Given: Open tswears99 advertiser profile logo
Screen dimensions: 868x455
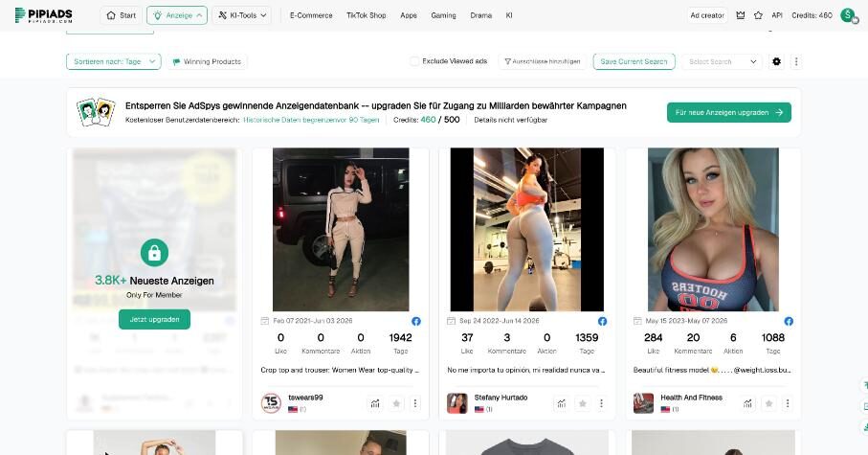Looking at the screenshot, I should click(x=271, y=403).
